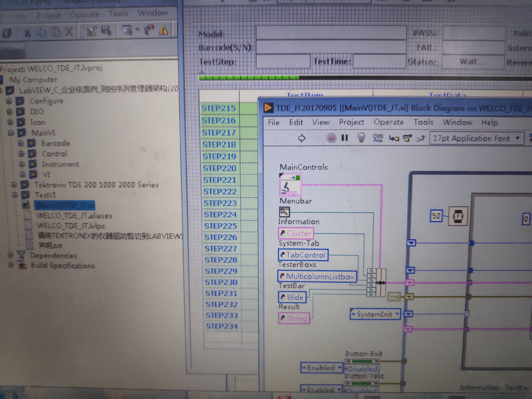Select the MulticolumnListbox reference constant
Viewport: 532px width, 399px height.
317,276
